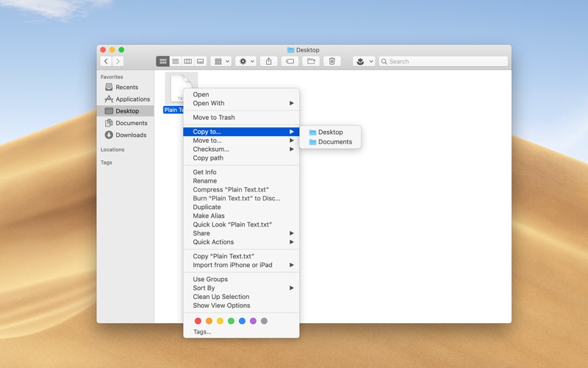The image size is (588, 368).
Task: Expand the Move to... submenu
Action: pyautogui.click(x=241, y=141)
